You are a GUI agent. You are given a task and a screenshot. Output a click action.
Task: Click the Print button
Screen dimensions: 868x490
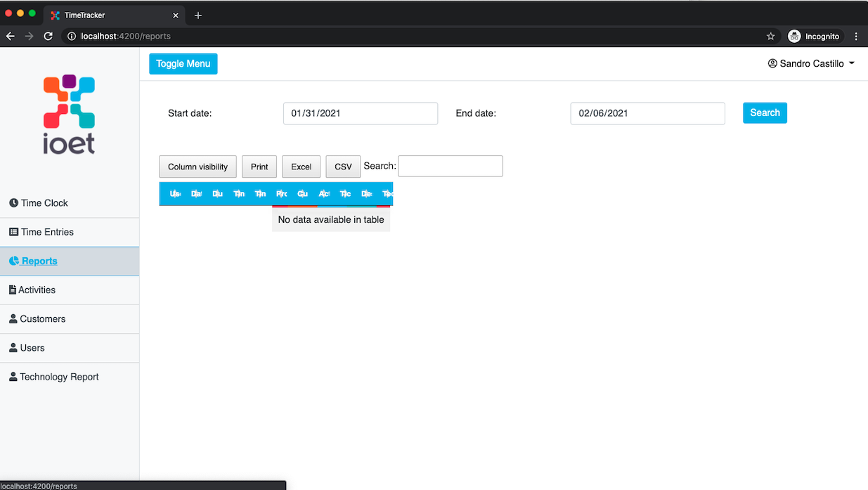tap(259, 167)
